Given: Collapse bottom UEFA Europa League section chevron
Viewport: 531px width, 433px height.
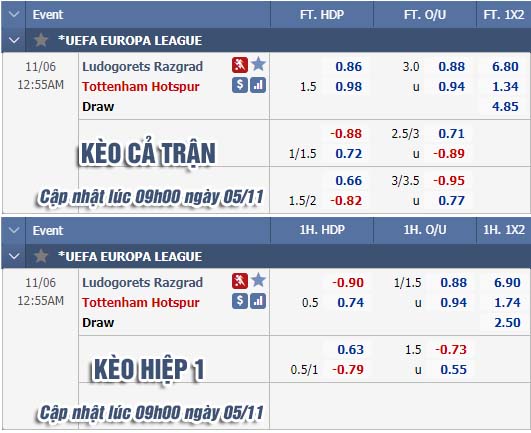Looking at the screenshot, I should point(14,256).
